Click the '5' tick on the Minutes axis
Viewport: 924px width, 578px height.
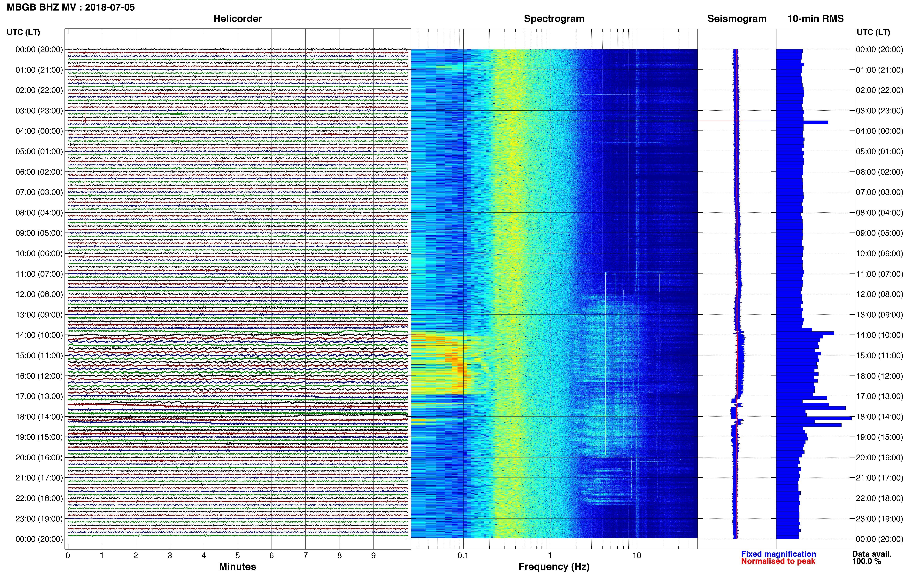[238, 555]
